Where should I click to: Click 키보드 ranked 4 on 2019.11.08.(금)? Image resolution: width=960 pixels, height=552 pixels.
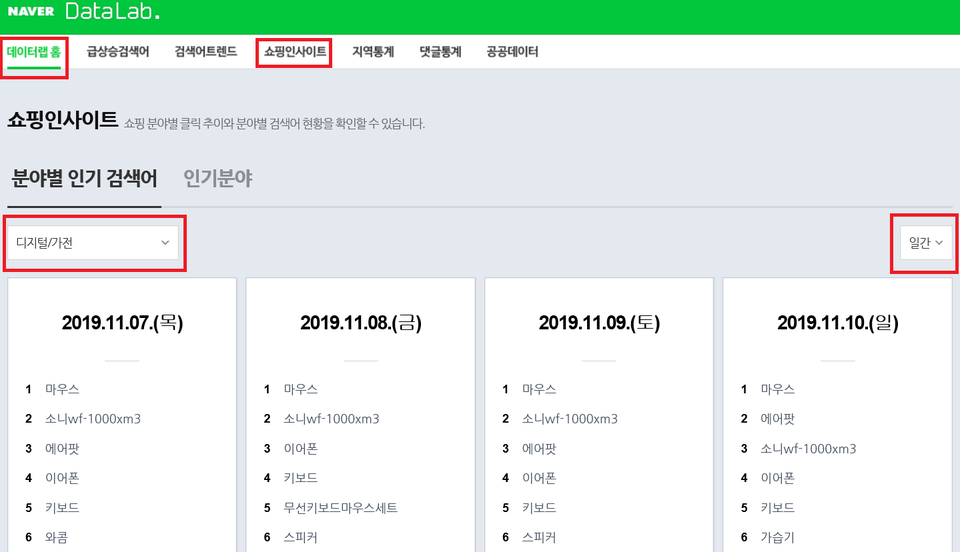pos(301,478)
